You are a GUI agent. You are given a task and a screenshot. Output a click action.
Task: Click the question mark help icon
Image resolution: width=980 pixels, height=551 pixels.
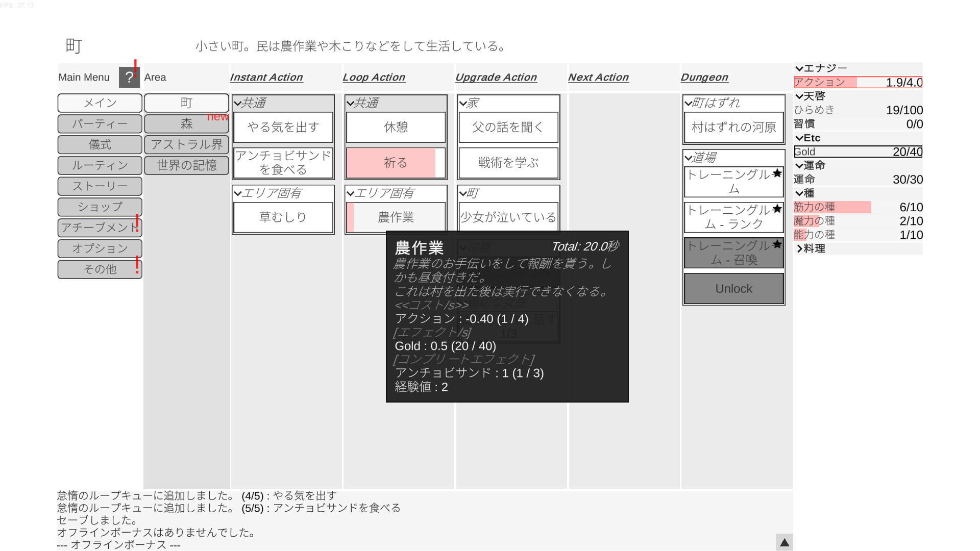point(129,78)
